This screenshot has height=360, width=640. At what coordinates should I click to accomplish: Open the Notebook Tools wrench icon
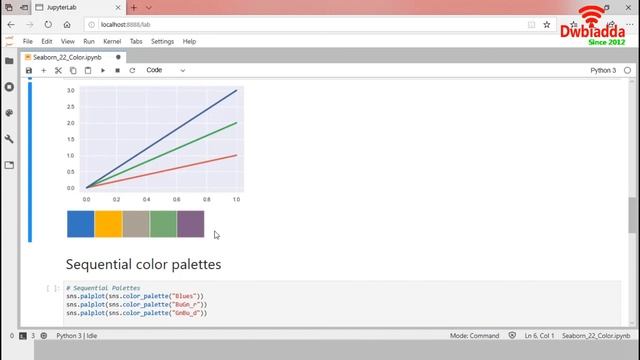coord(9,139)
